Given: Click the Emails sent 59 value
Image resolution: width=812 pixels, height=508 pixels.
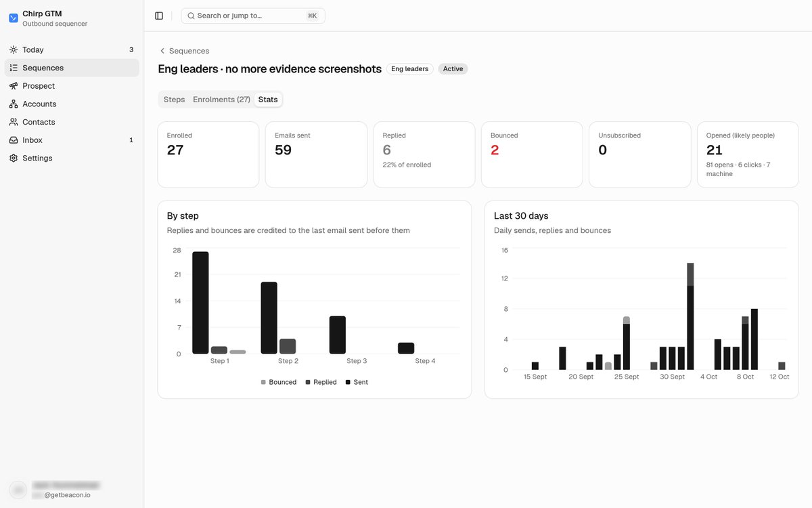Looking at the screenshot, I should click(283, 150).
